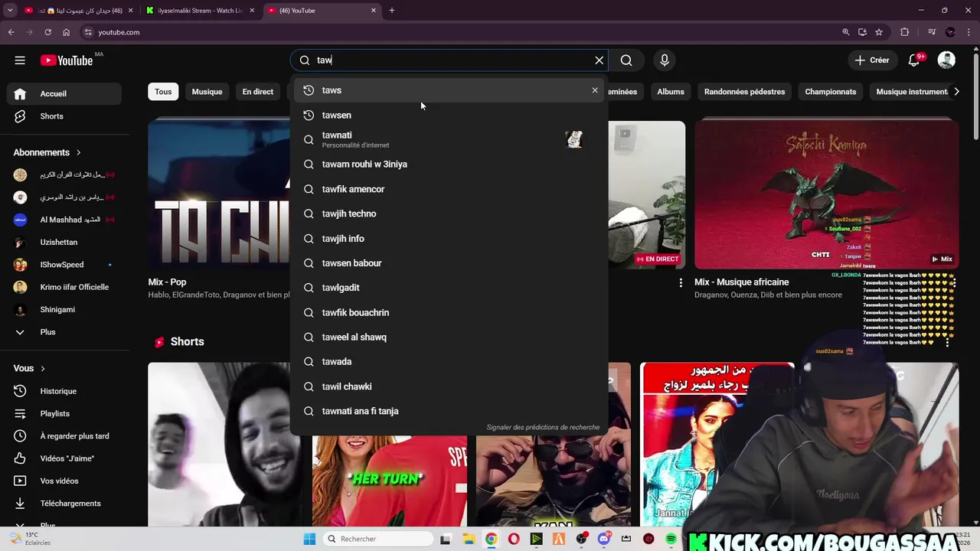
Task: Bookmark the page with the star icon
Action: tap(879, 32)
